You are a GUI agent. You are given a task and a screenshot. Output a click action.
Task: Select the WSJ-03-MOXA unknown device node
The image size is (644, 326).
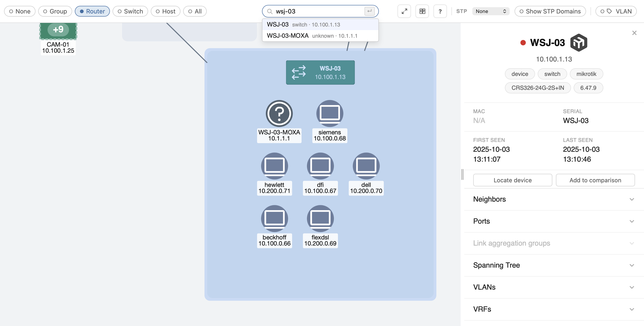tap(279, 113)
